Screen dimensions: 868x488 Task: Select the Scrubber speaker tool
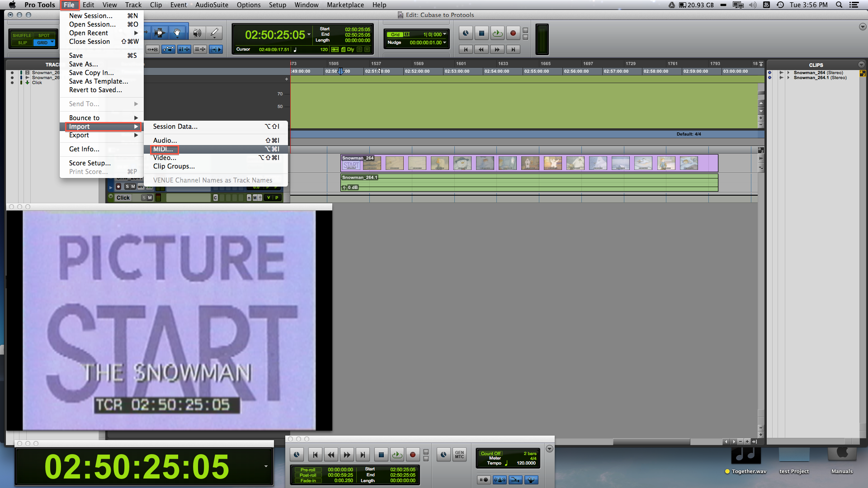point(197,33)
